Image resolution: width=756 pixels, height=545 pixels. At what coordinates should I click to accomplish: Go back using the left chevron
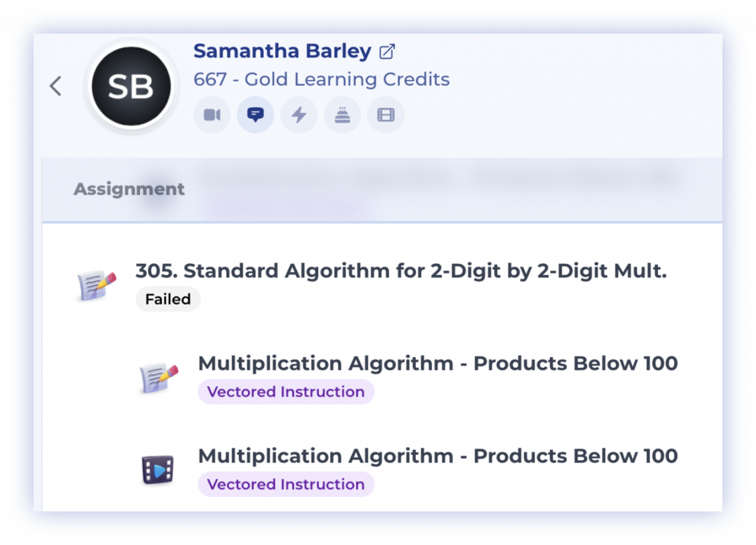point(56,86)
